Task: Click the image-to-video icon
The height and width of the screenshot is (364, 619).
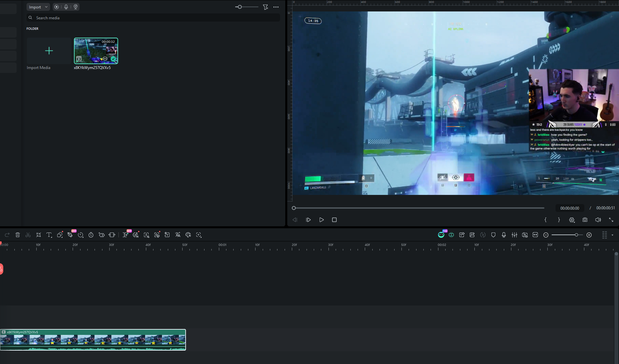Action: coord(472,235)
